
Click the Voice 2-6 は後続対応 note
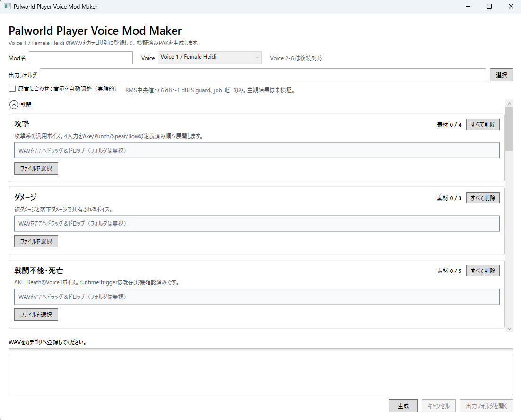click(296, 58)
